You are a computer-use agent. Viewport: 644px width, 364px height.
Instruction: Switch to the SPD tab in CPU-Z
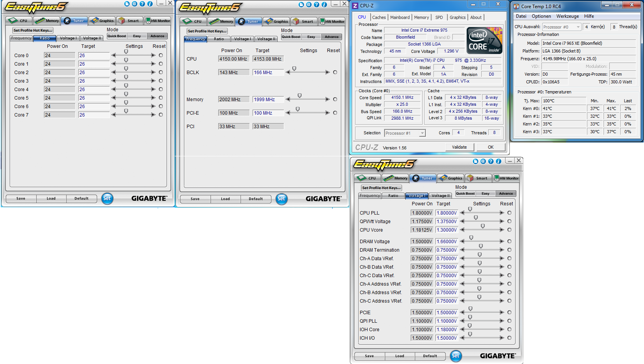[x=439, y=17]
